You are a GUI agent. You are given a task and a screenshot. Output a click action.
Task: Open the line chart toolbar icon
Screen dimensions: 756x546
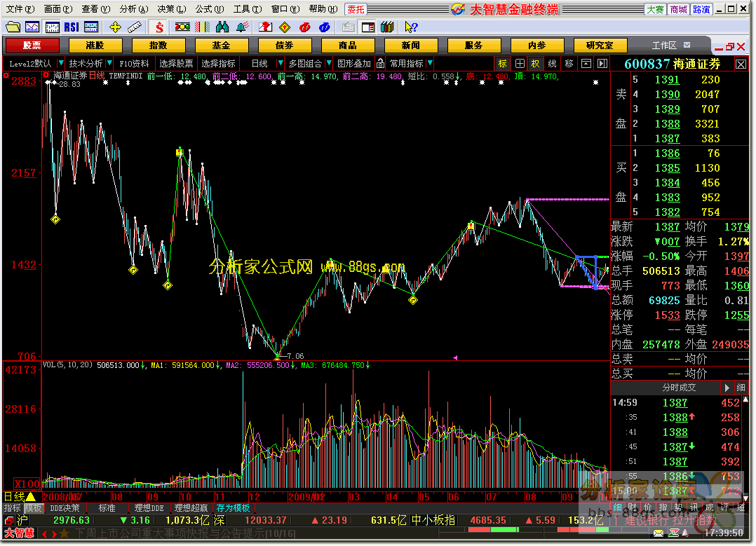pyautogui.click(x=32, y=27)
